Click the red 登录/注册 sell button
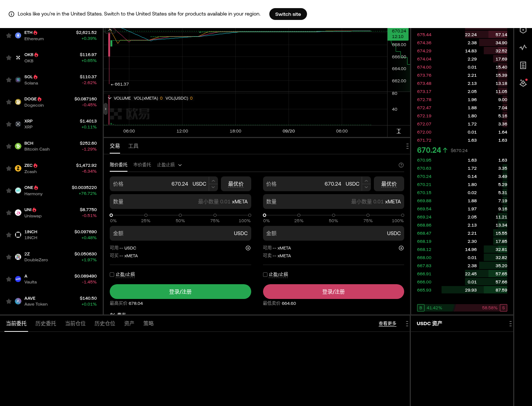The image size is (532, 406). click(x=334, y=292)
